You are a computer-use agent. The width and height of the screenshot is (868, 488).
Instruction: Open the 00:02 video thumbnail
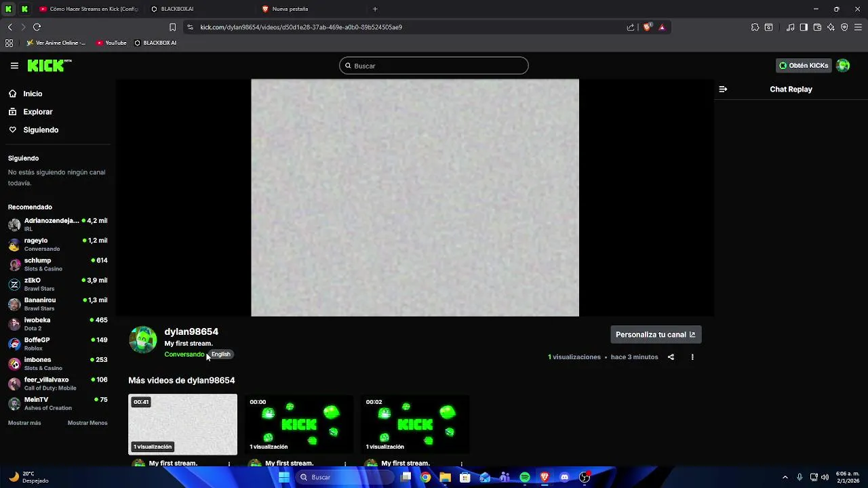pyautogui.click(x=415, y=424)
